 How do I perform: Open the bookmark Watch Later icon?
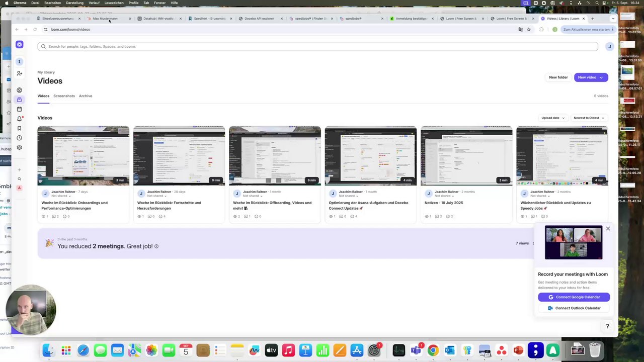coord(19,128)
